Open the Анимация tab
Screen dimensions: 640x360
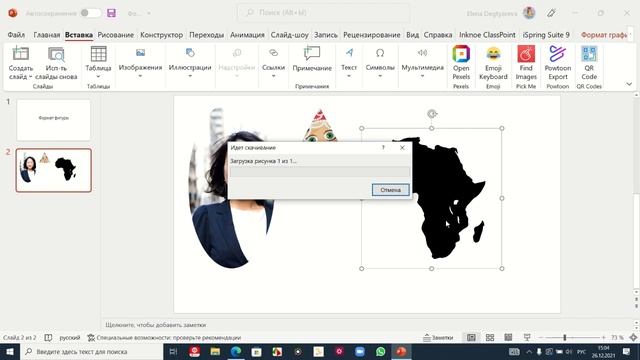247,35
